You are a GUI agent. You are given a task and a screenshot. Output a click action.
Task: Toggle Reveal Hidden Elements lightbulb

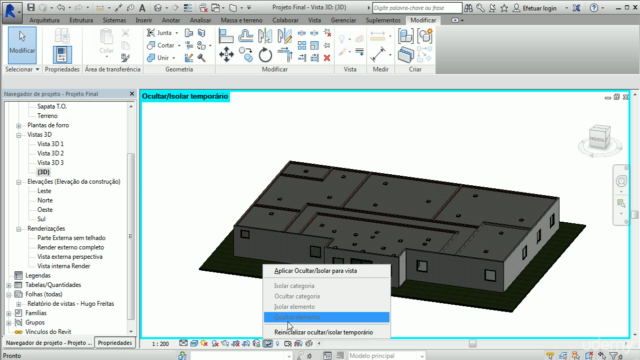coord(278,344)
